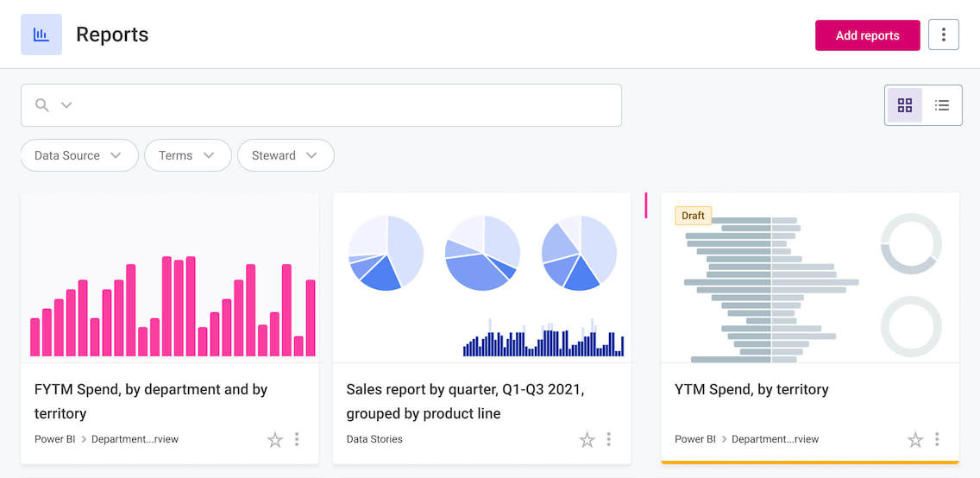Open the pie charts Sales report thumbnail
980x478 pixels.
(x=482, y=276)
